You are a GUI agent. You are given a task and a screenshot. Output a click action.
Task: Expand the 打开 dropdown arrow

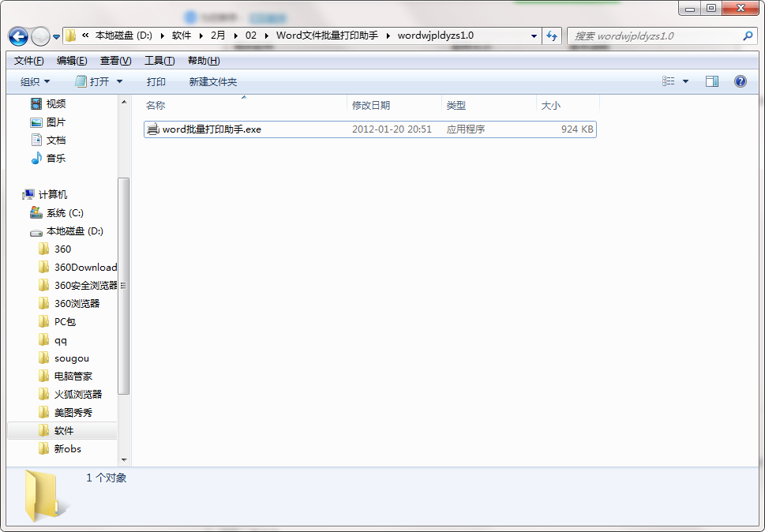coord(120,81)
